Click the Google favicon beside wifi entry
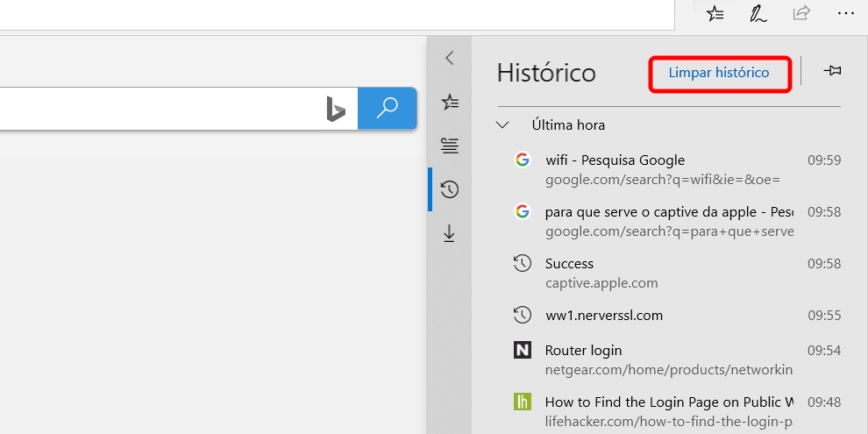The width and height of the screenshot is (868, 434). click(522, 160)
